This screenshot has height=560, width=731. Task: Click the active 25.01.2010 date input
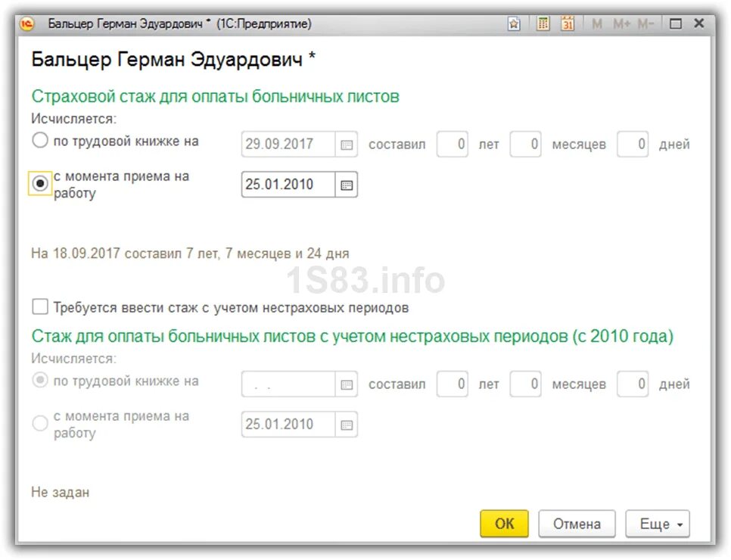[288, 185]
